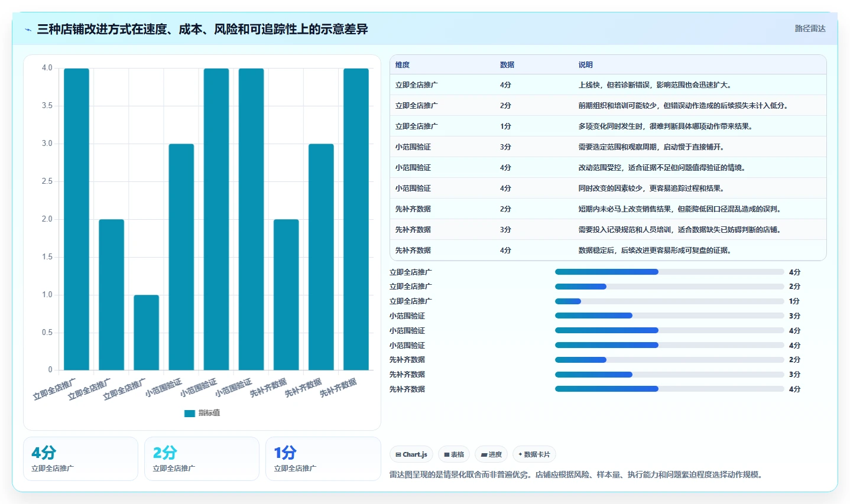Click the 指标值 legend label
The height and width of the screenshot is (504, 850).
point(209,413)
